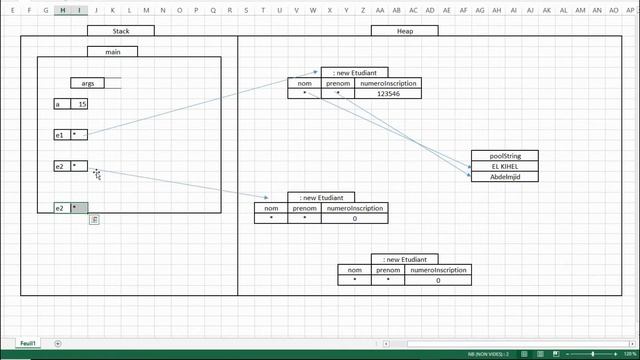This screenshot has width=640, height=360.
Task: Click the main label cell
Action: click(x=113, y=51)
